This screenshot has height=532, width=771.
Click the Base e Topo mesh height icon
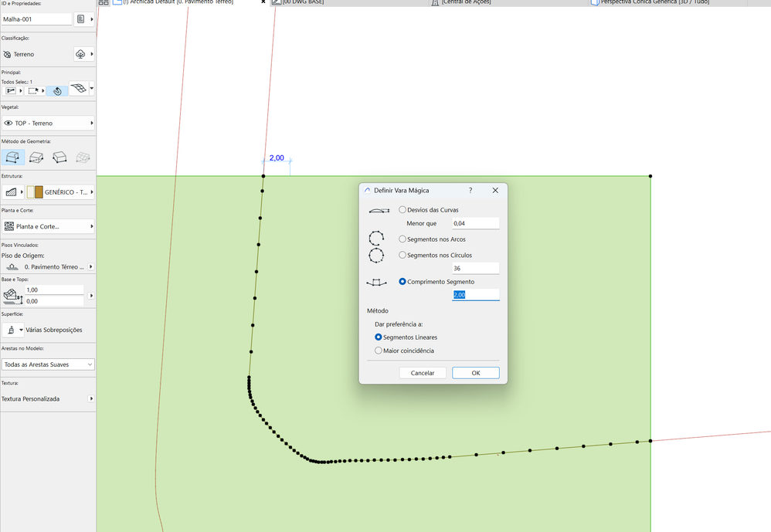coord(13,296)
